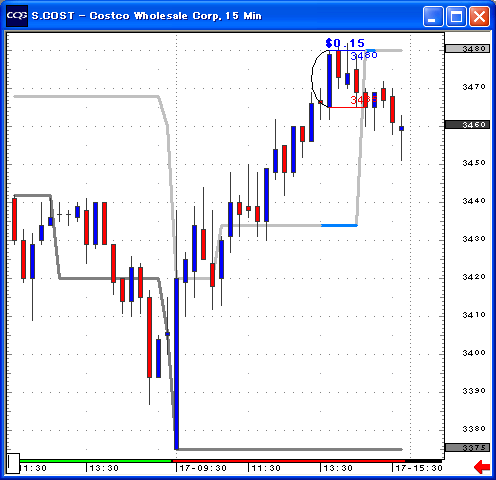Click the 3410 price scale label
Image resolution: width=496 pixels, height=480 pixels.
474,315
